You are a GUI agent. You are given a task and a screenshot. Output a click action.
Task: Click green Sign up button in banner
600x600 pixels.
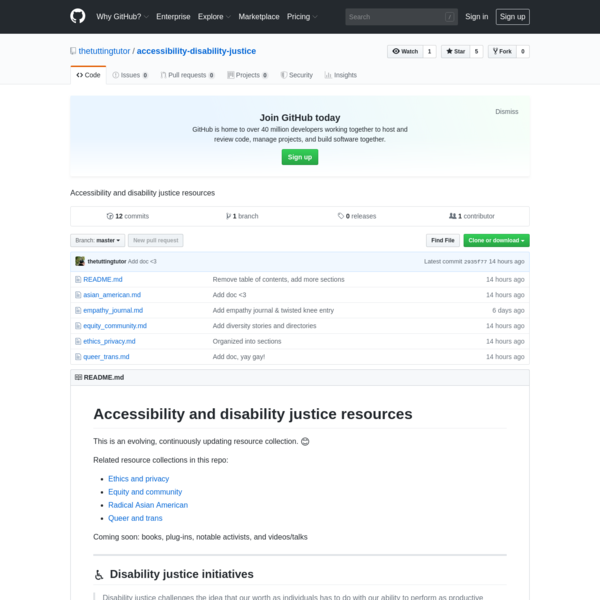pos(300,157)
